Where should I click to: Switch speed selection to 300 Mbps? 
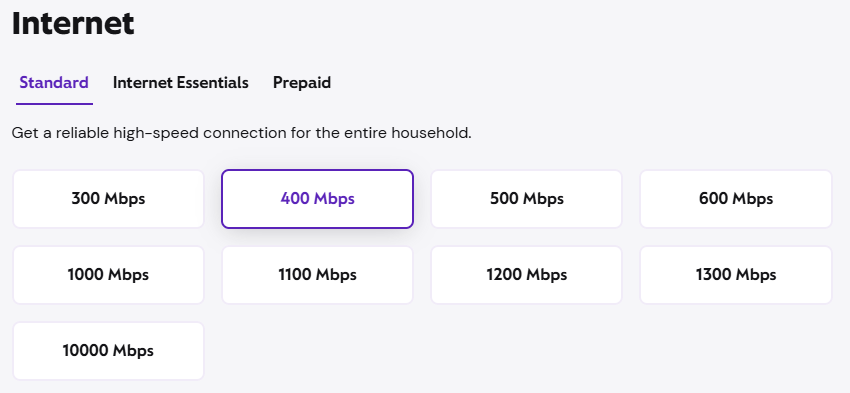(x=108, y=199)
